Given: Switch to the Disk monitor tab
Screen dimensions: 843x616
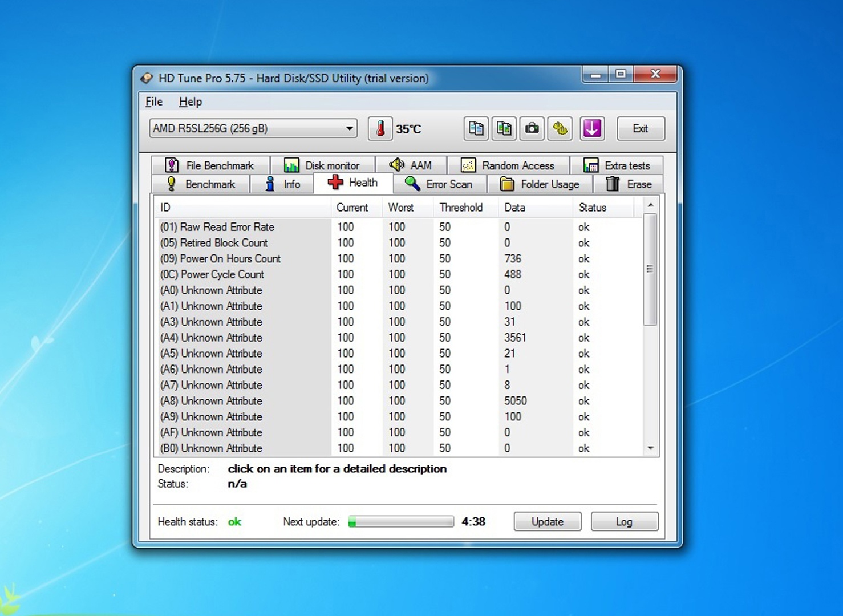Looking at the screenshot, I should coord(322,165).
